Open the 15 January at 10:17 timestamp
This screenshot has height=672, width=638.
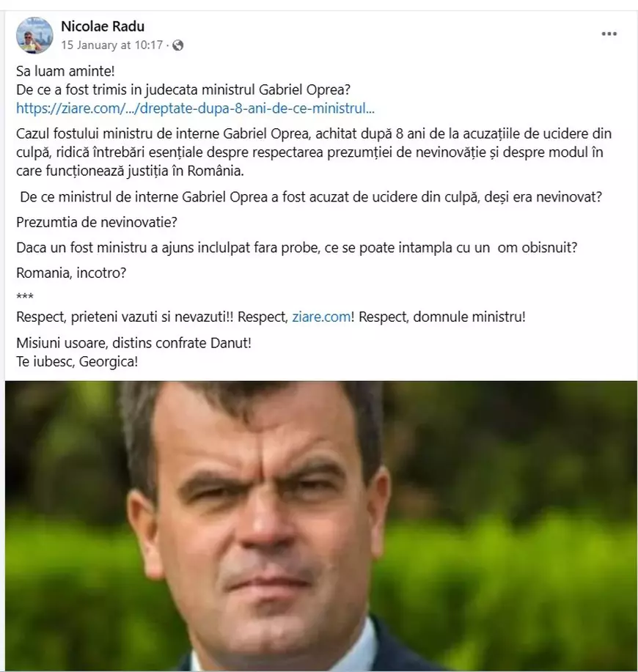click(112, 45)
